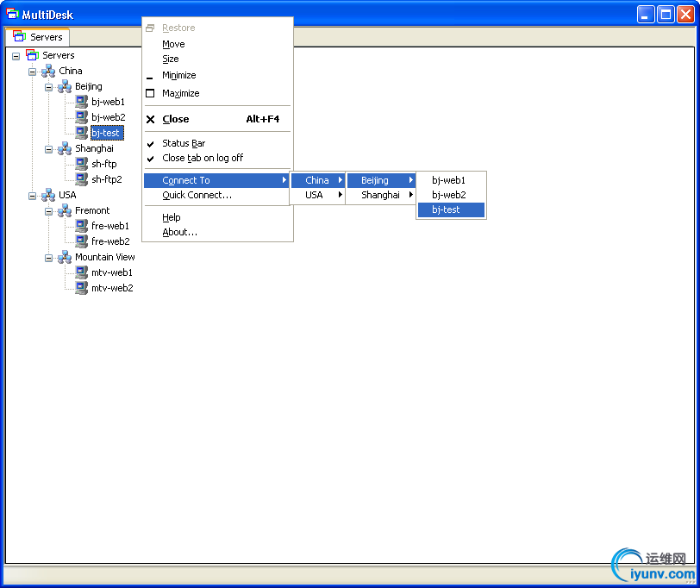The image size is (700, 588).
Task: Collapse the Beijing tree node
Action: point(48,87)
